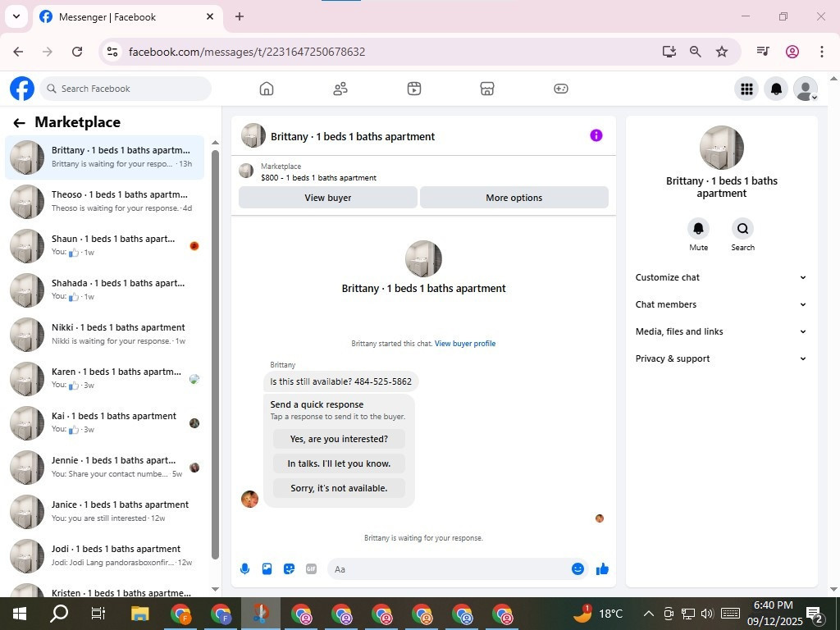Image resolution: width=840 pixels, height=630 pixels.
Task: Open the Facebook Home icon
Action: 267,89
